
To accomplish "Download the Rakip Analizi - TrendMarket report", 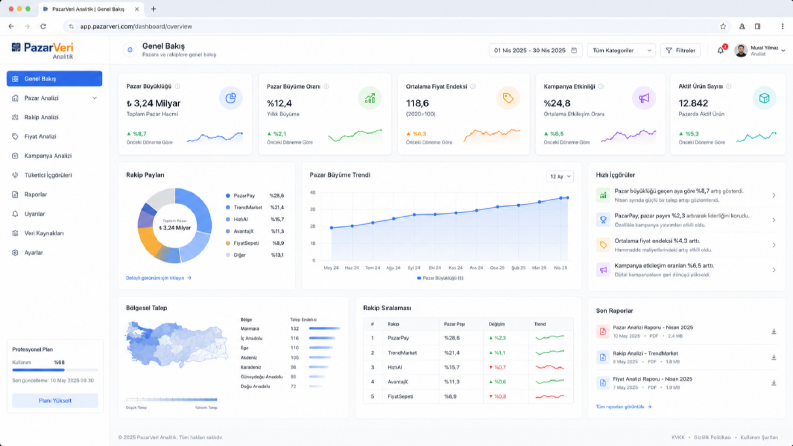I will (773, 358).
